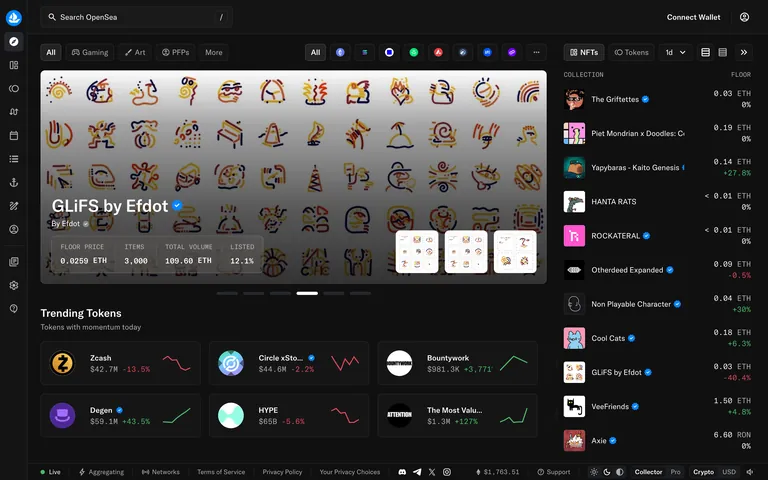This screenshot has width=768, height=480.
Task: Open the Discord icon in footer
Action: coord(402,472)
